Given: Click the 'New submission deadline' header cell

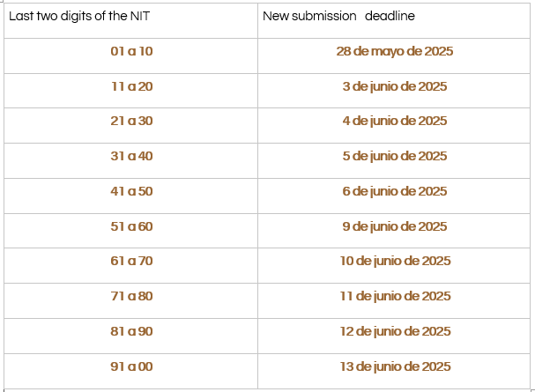Looking at the screenshot, I should point(394,21).
